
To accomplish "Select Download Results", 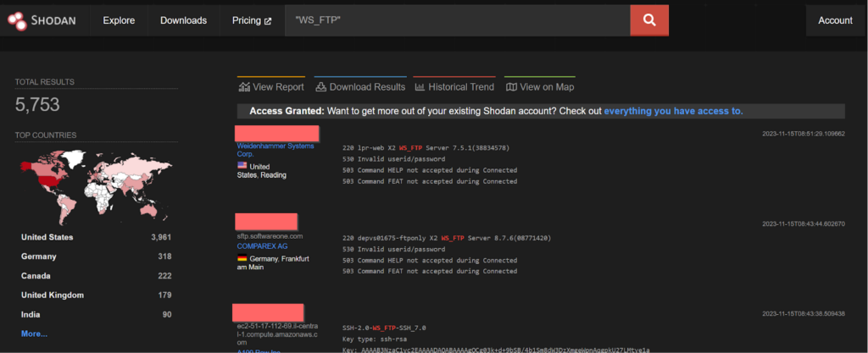I will tap(360, 86).
